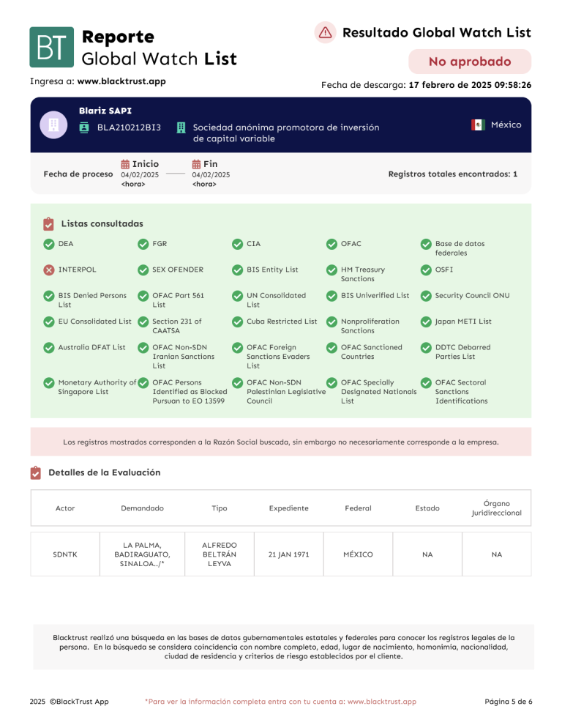562x728 pixels.
Task: Open the www.blacktrust.app link under the logo
Action: (x=121, y=81)
